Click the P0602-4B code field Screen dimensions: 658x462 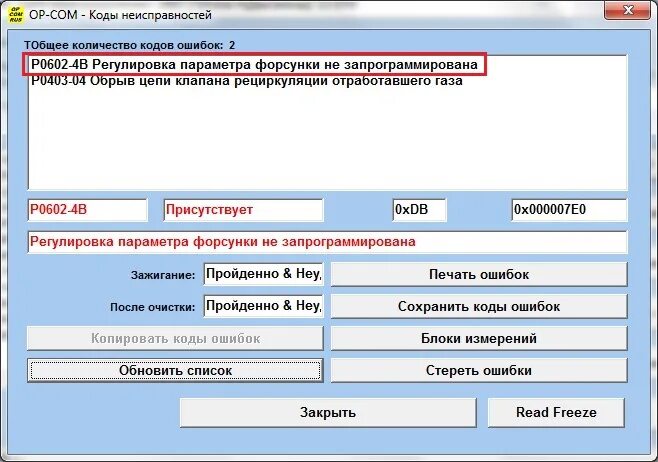point(88,210)
